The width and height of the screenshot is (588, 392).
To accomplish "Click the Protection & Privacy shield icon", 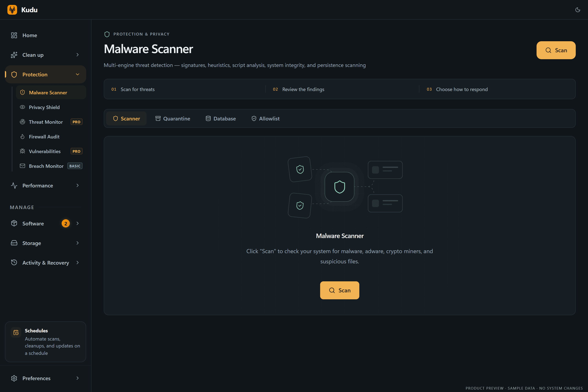I will pyautogui.click(x=107, y=34).
